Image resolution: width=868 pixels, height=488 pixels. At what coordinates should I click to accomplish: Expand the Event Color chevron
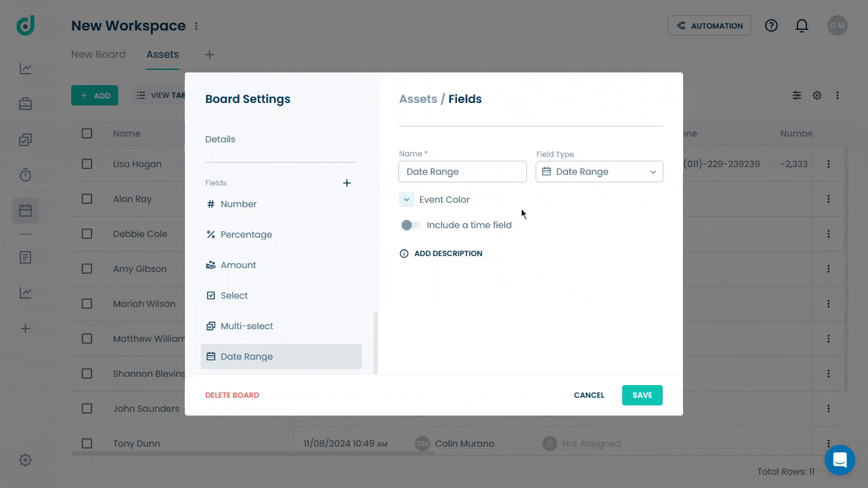pos(407,200)
